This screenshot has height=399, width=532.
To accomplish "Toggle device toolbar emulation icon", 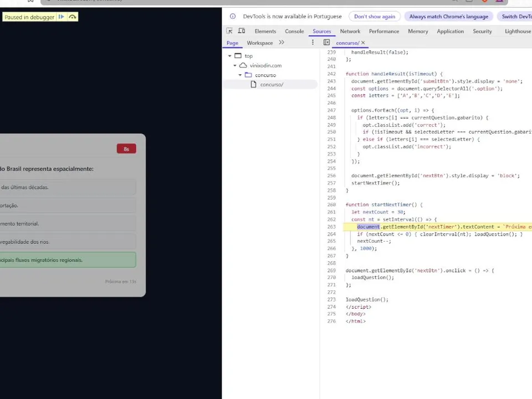I will (242, 31).
